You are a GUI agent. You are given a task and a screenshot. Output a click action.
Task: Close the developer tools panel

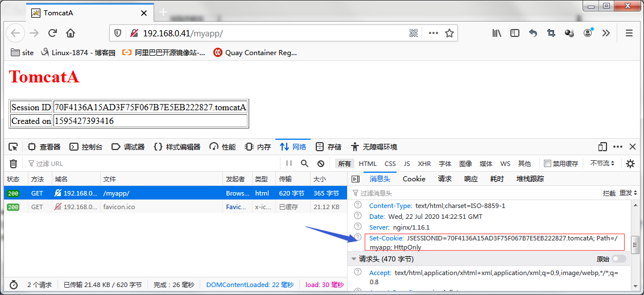click(x=633, y=147)
